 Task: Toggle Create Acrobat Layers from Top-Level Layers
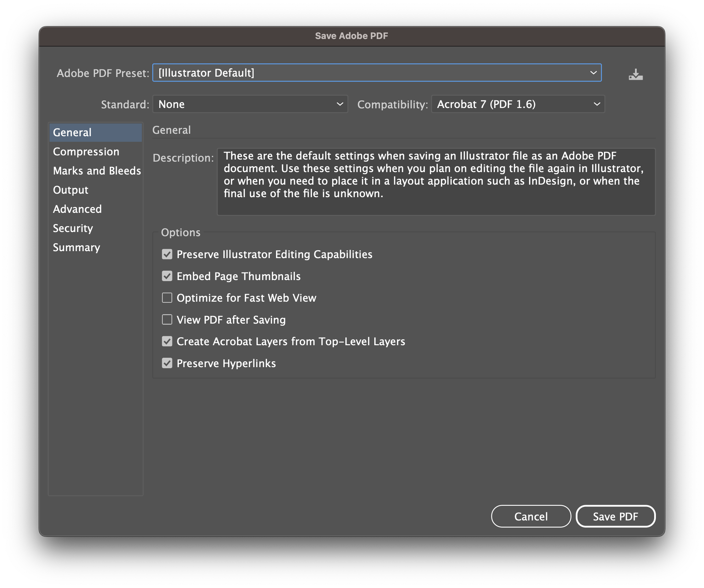click(x=167, y=341)
